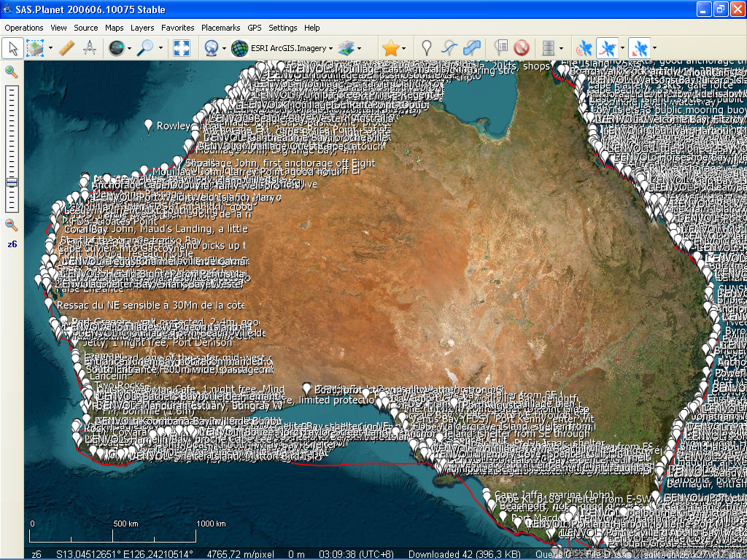Minimize the SAS.Planet window
The image size is (747, 560).
(704, 9)
